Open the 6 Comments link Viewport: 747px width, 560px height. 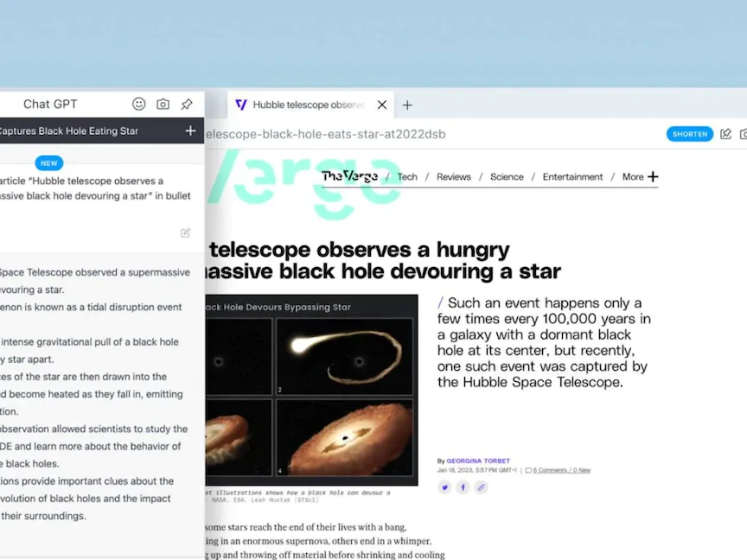click(550, 470)
